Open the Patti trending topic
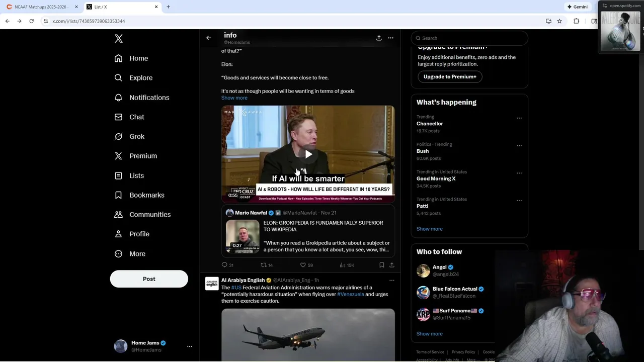 422,206
